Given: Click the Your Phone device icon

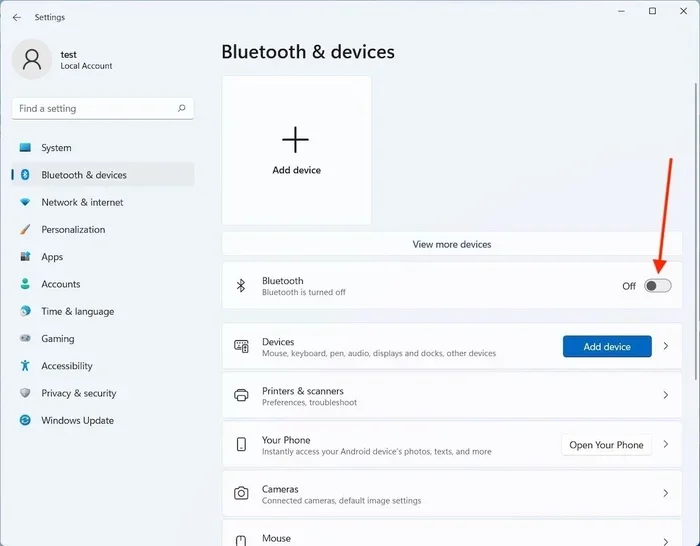Looking at the screenshot, I should click(x=241, y=444).
